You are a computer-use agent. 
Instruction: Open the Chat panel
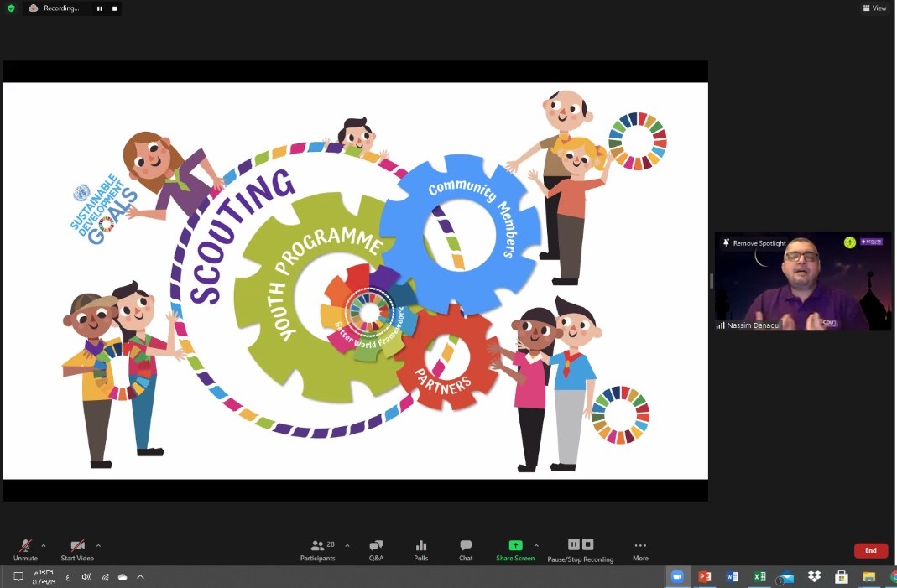pos(466,549)
